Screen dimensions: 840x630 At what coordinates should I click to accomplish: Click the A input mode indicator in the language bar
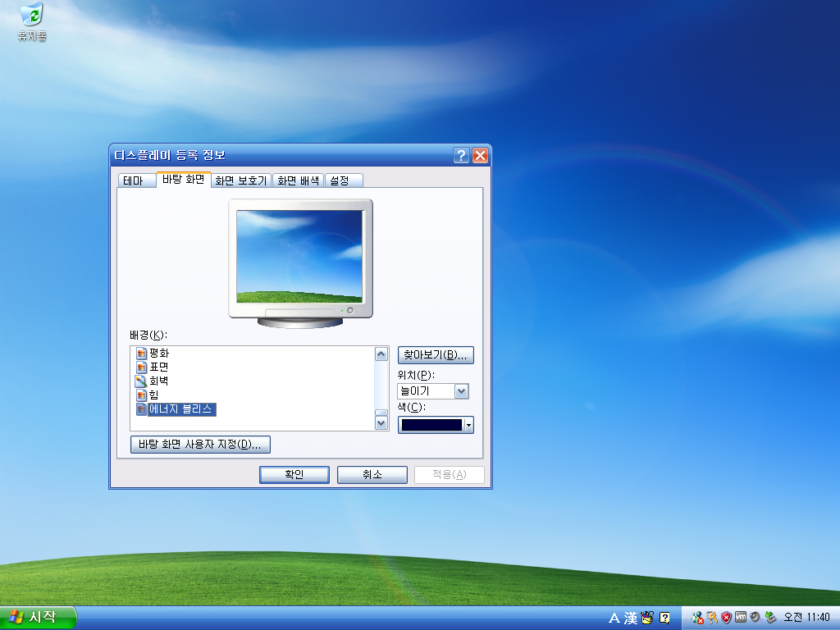(x=614, y=619)
